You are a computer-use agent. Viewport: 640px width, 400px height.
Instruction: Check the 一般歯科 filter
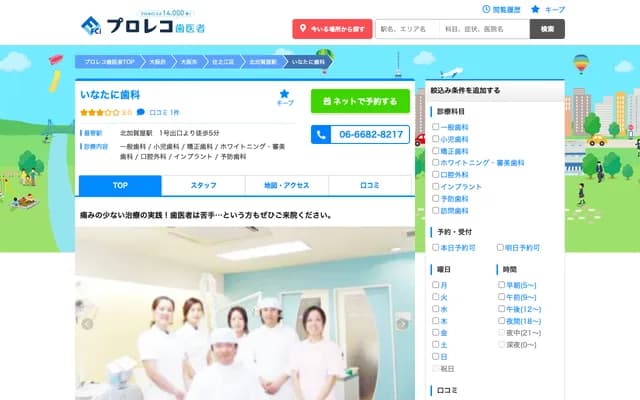pos(436,127)
